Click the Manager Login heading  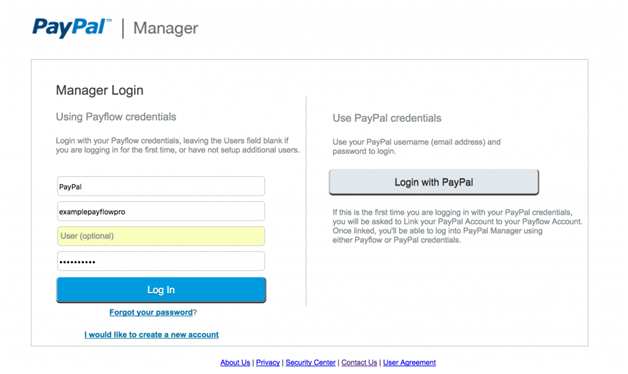(x=99, y=90)
